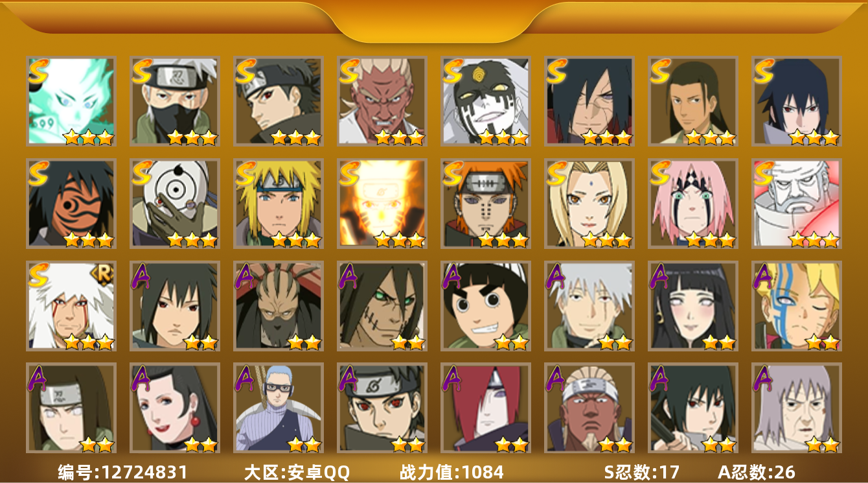
Task: Click the A忍数:26 counter
Action: click(757, 472)
